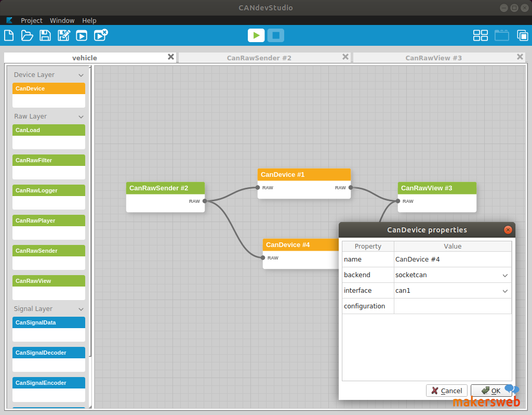This screenshot has width=532, height=415.
Task: Click the Open Project folder icon
Action: [27, 35]
